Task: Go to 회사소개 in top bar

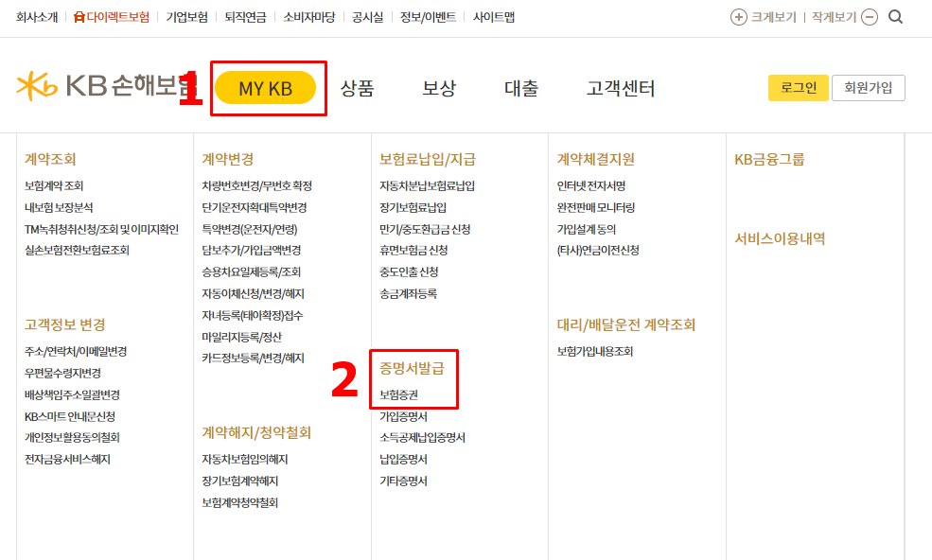Action: [x=37, y=17]
